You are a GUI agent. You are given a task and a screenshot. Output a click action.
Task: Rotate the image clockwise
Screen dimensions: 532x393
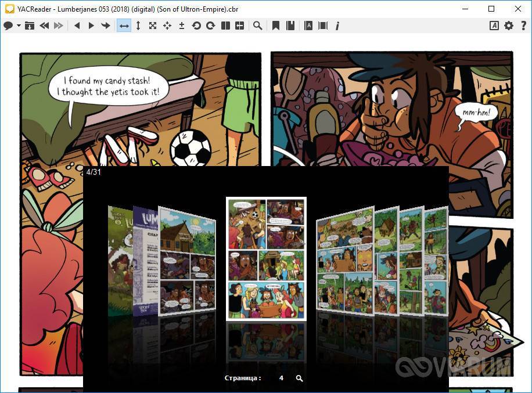(210, 26)
